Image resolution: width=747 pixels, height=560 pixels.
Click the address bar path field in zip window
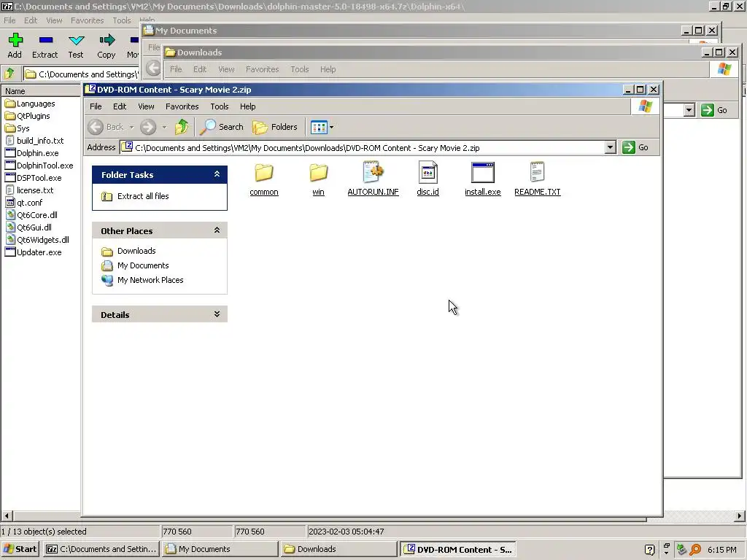point(363,147)
